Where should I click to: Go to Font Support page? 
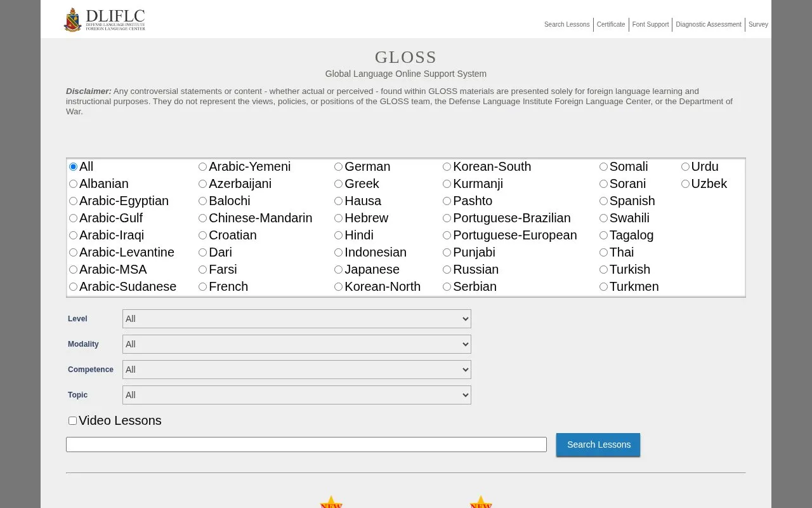(x=650, y=25)
